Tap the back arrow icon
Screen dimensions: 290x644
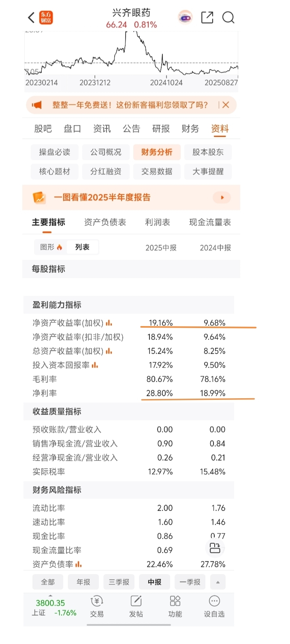[x=31, y=18]
